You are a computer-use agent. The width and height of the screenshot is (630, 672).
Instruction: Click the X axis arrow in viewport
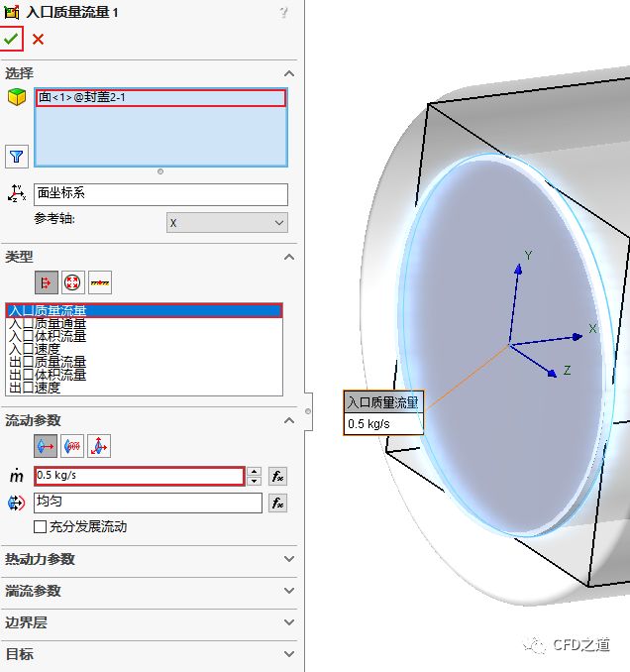click(577, 337)
